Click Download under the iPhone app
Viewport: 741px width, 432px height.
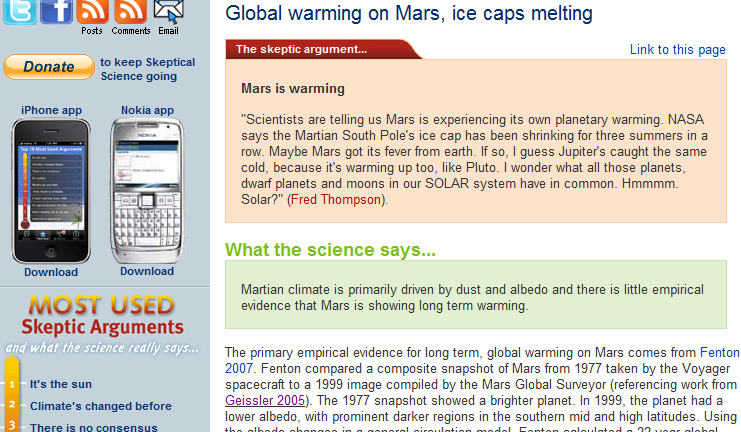(51, 272)
